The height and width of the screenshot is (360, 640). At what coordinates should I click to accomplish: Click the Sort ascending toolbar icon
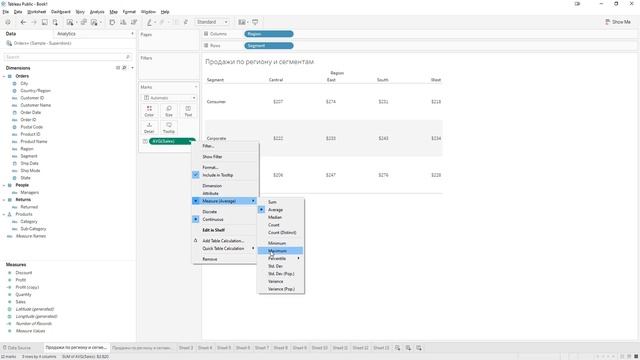123,22
